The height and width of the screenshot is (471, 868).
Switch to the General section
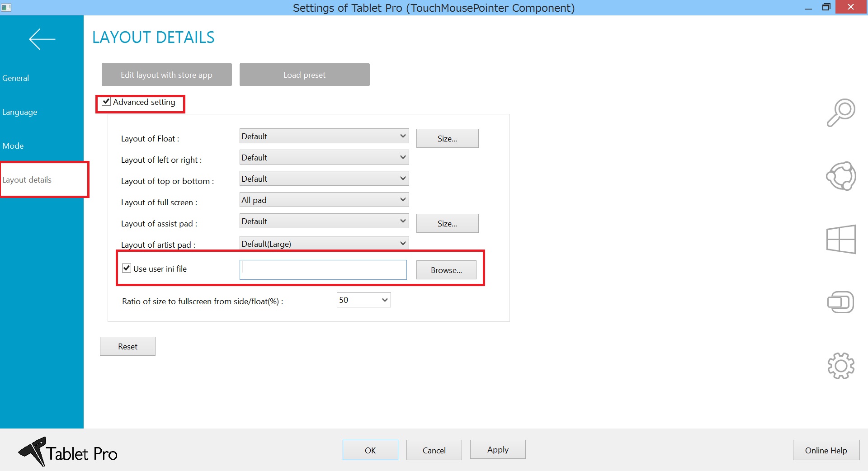coord(16,78)
